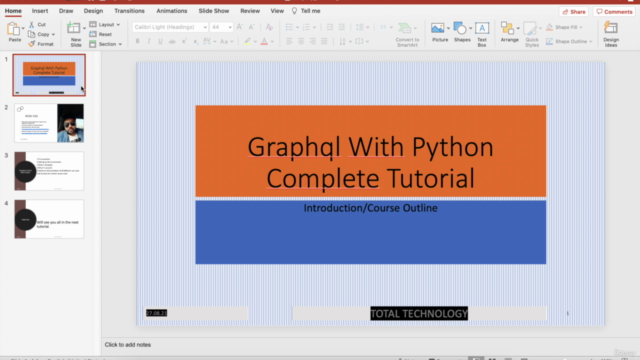
Task: Click Reset slide button
Action: 100,34
